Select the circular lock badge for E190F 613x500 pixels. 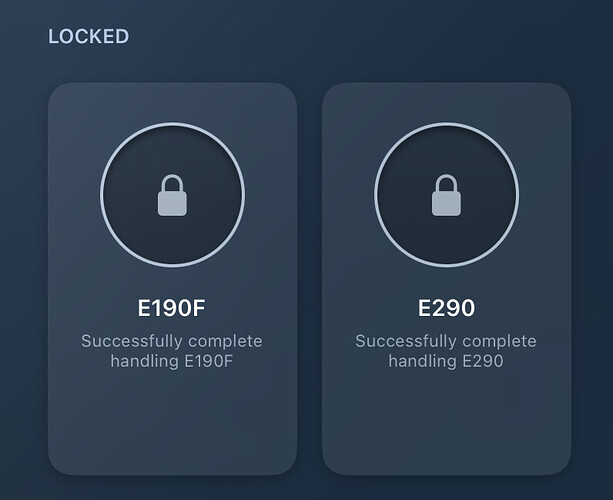pyautogui.click(x=172, y=195)
